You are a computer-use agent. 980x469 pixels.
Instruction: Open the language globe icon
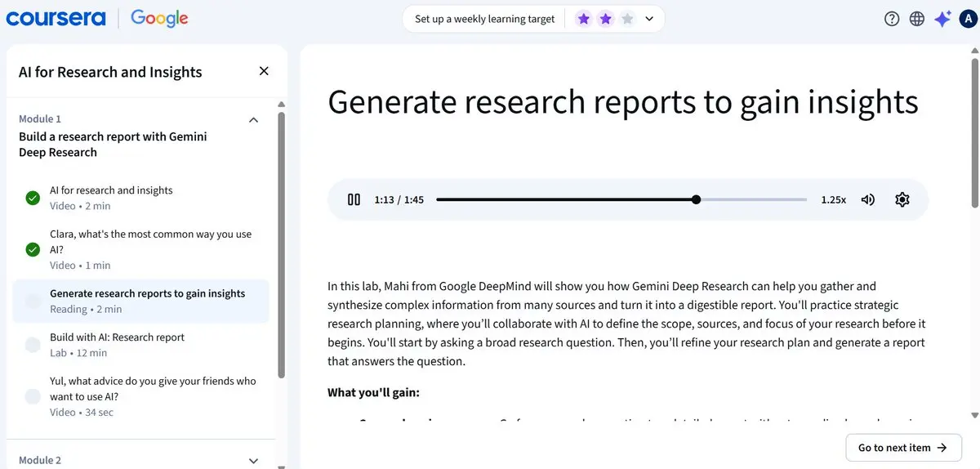point(917,19)
